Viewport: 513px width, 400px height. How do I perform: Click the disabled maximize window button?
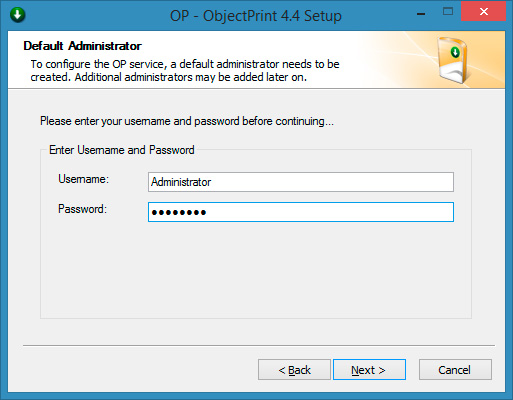[448, 12]
